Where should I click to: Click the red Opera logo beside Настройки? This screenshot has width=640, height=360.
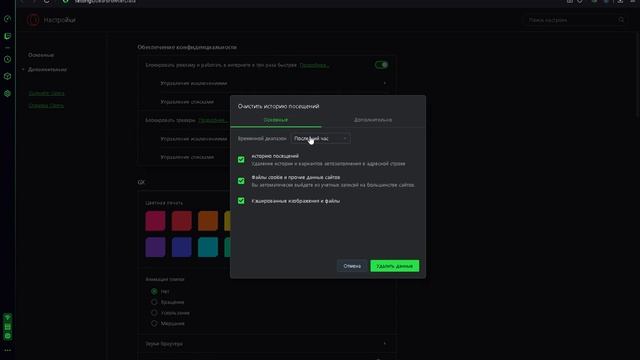tap(33, 20)
